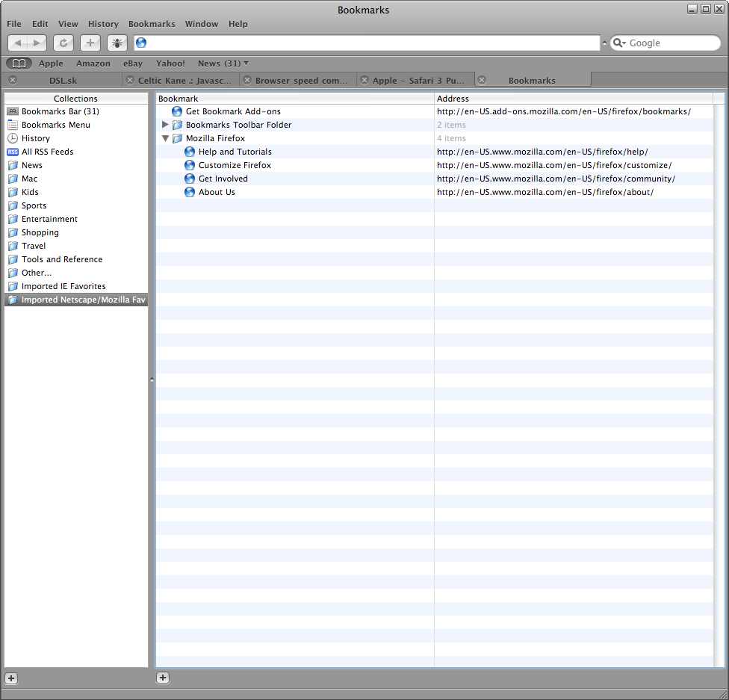Click the bug report toolbar button
The image size is (729, 700).
tap(117, 43)
